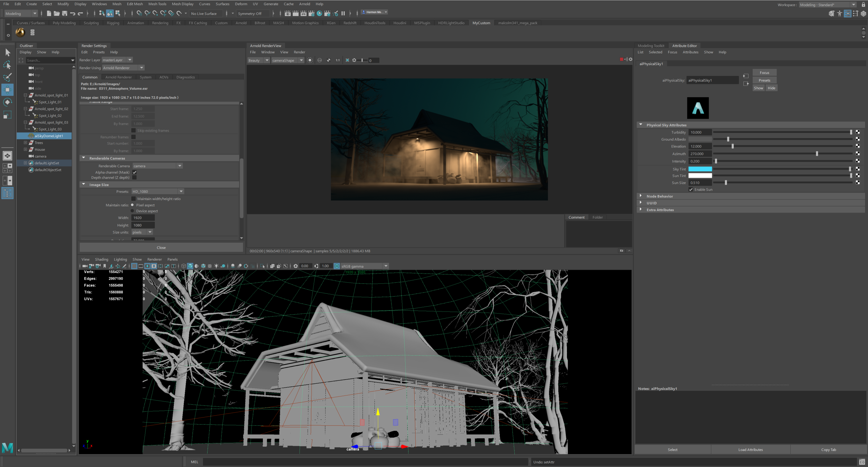Screen dimensions: 868x467
Task: Activate the use-all-lights icon in viewport toolbar
Action: [x=216, y=266]
